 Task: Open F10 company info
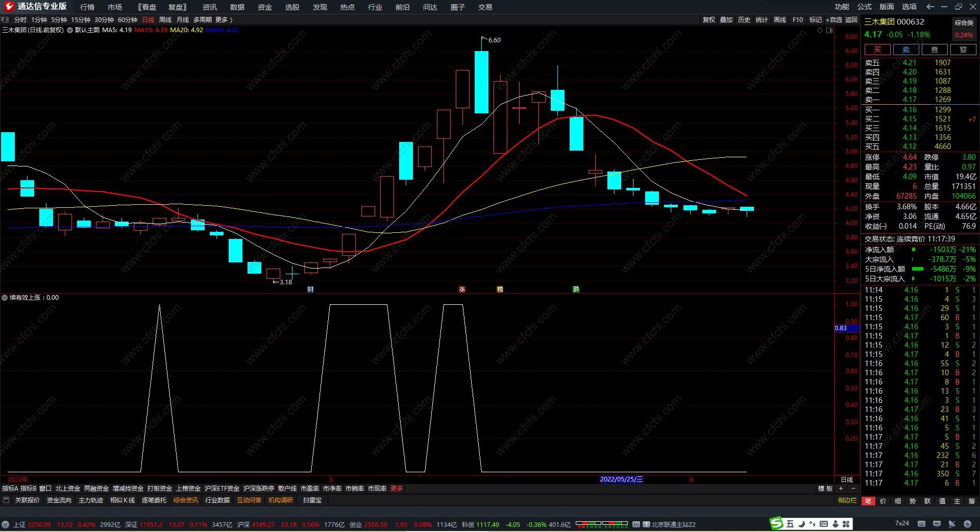point(798,19)
